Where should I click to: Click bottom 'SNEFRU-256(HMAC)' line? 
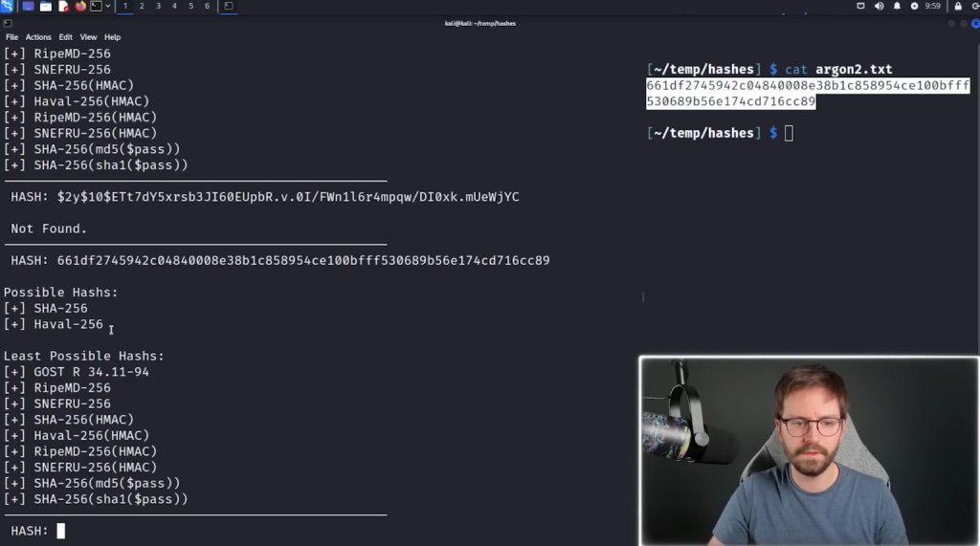tap(80, 468)
